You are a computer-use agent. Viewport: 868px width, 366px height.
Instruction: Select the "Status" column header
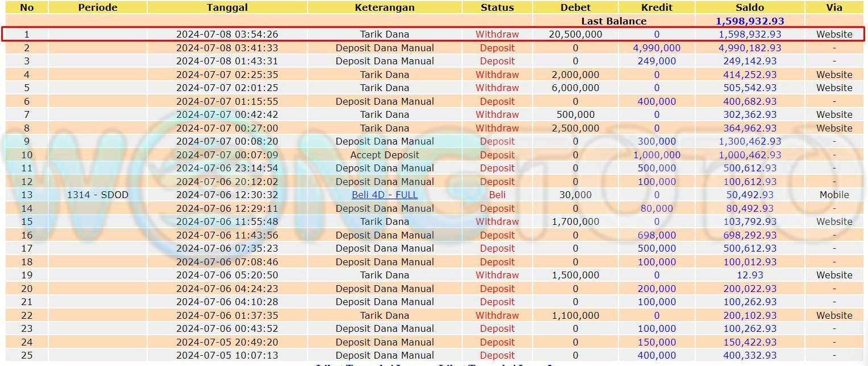coord(497,7)
